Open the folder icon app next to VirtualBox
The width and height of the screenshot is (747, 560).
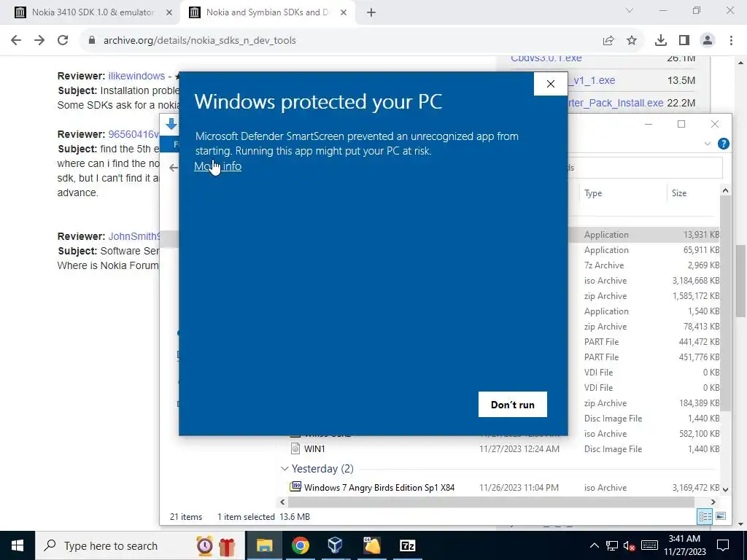[371, 545]
